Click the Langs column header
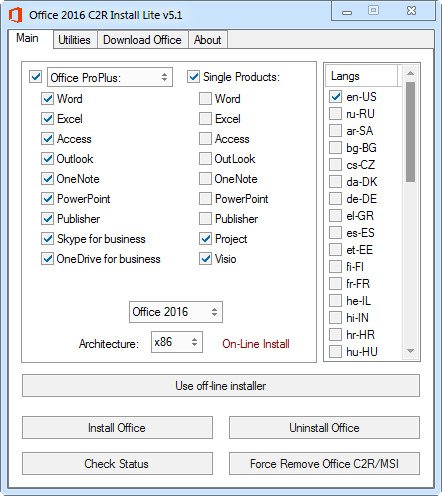 [361, 76]
